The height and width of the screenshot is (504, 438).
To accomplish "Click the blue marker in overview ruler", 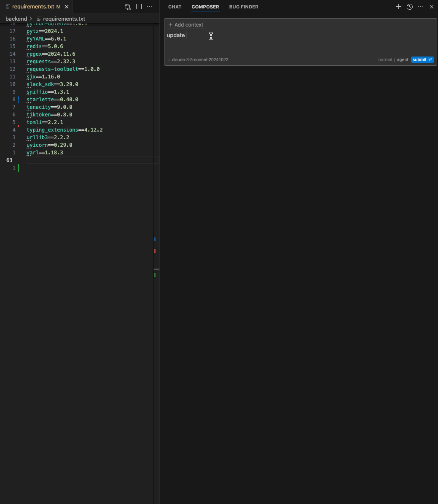I will pos(155,239).
